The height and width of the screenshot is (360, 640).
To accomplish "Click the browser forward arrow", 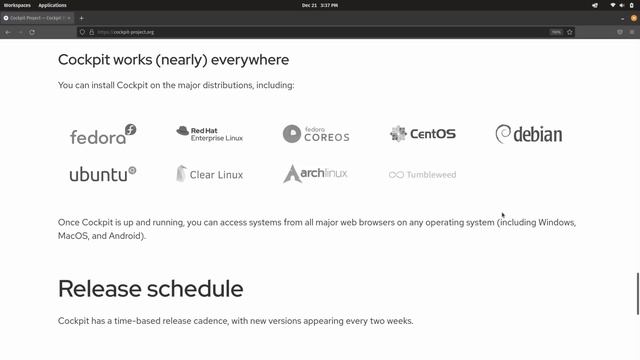I will pyautogui.click(x=20, y=32).
